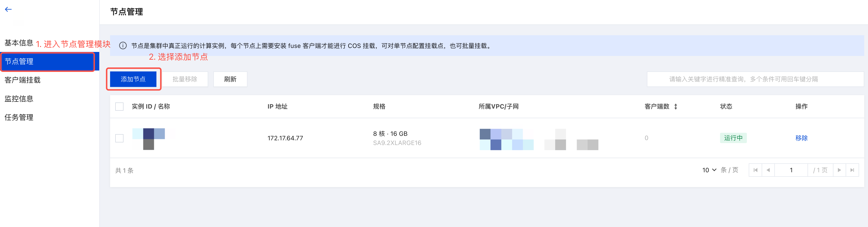
Task: Toggle the select-all checkbox in table header
Action: [119, 107]
